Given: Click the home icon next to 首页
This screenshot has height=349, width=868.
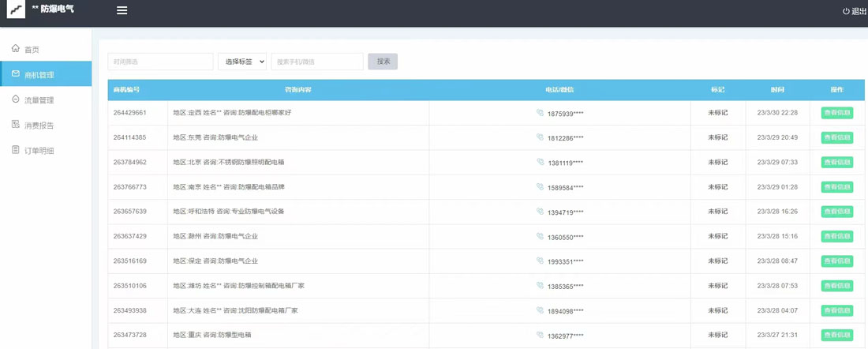Looking at the screenshot, I should click(x=16, y=49).
